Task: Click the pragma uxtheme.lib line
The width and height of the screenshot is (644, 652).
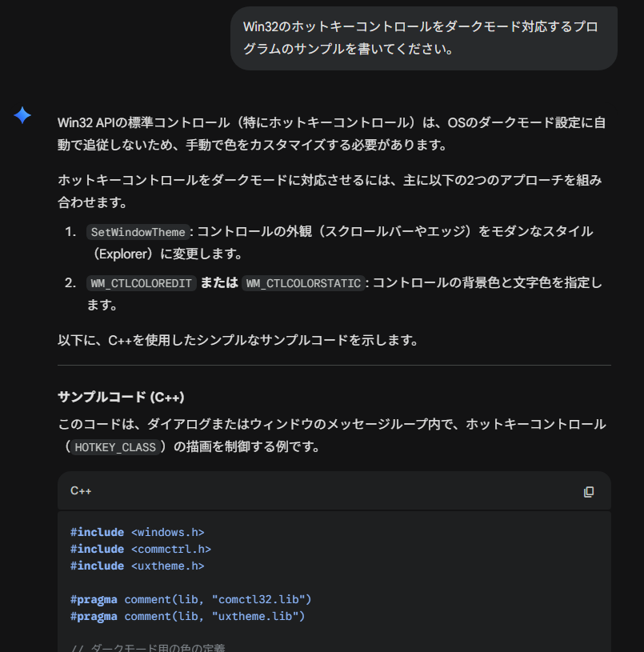Action: click(x=187, y=616)
